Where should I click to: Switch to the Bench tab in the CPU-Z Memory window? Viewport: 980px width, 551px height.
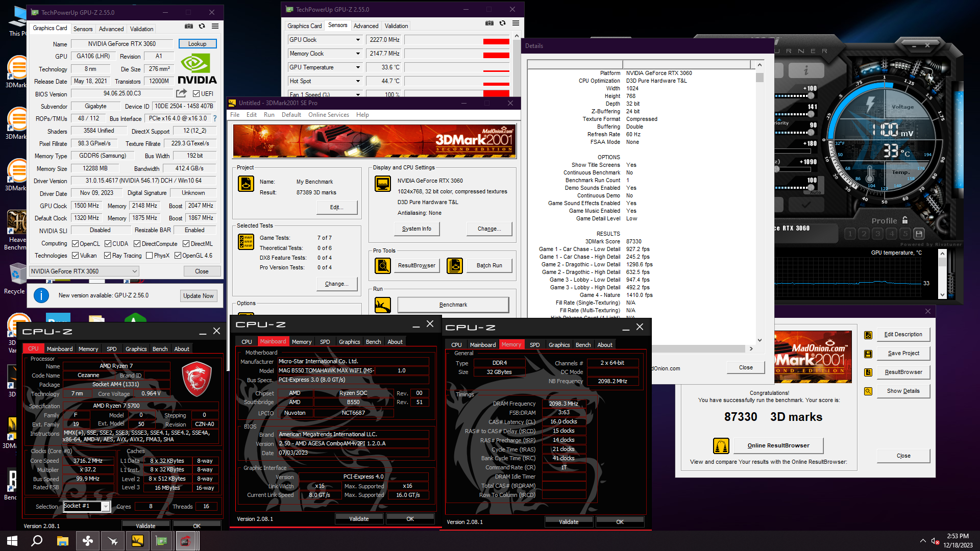pyautogui.click(x=583, y=345)
